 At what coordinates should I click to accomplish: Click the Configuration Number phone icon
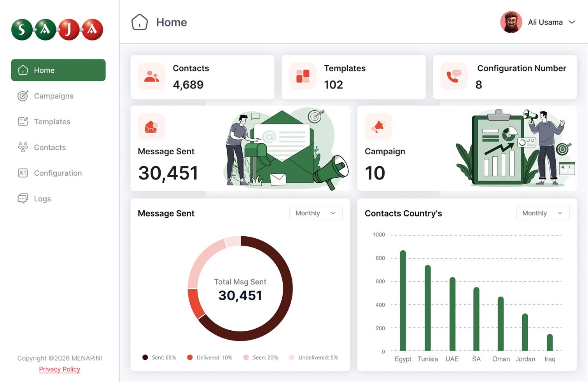[454, 76]
